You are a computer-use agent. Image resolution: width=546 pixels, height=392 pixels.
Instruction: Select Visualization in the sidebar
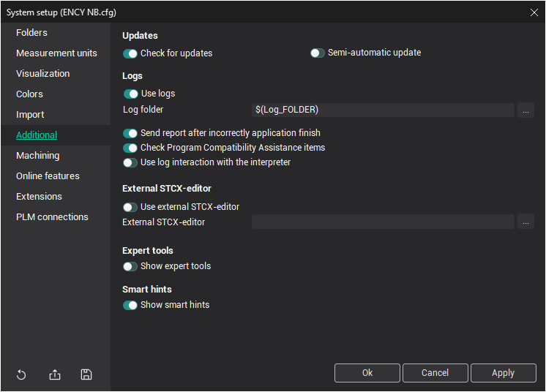coord(43,74)
